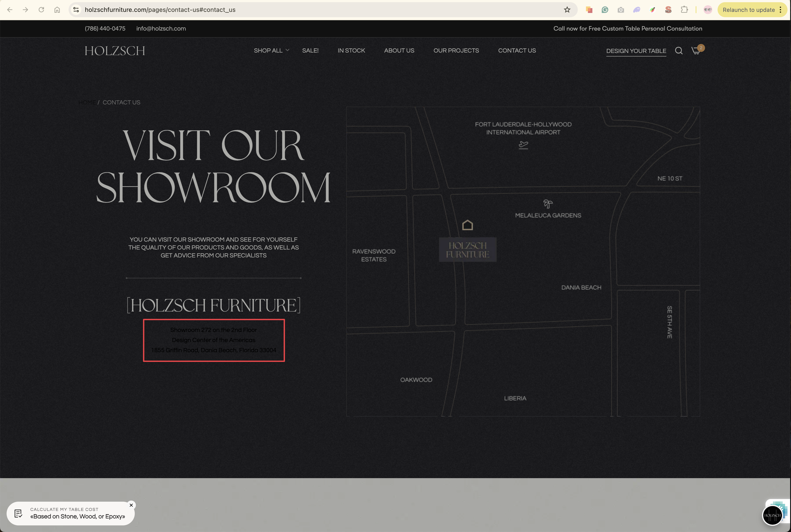Click the house marker on the map

tap(467, 225)
